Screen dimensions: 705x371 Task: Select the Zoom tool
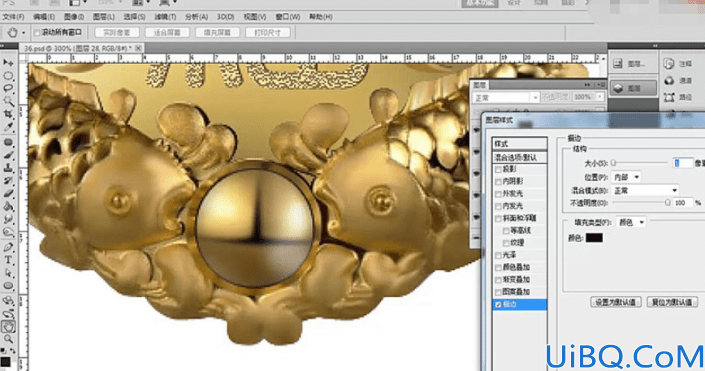click(x=8, y=339)
